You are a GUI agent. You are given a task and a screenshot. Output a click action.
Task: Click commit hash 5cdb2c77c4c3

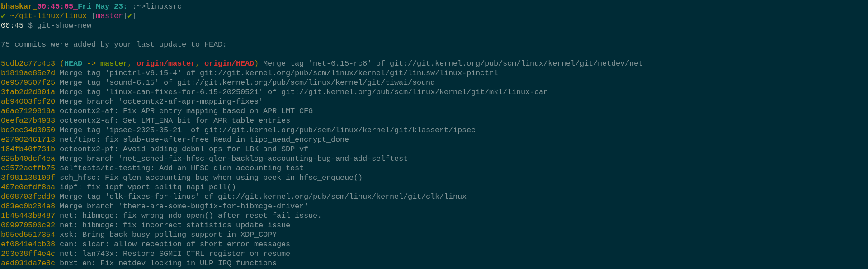coord(28,63)
